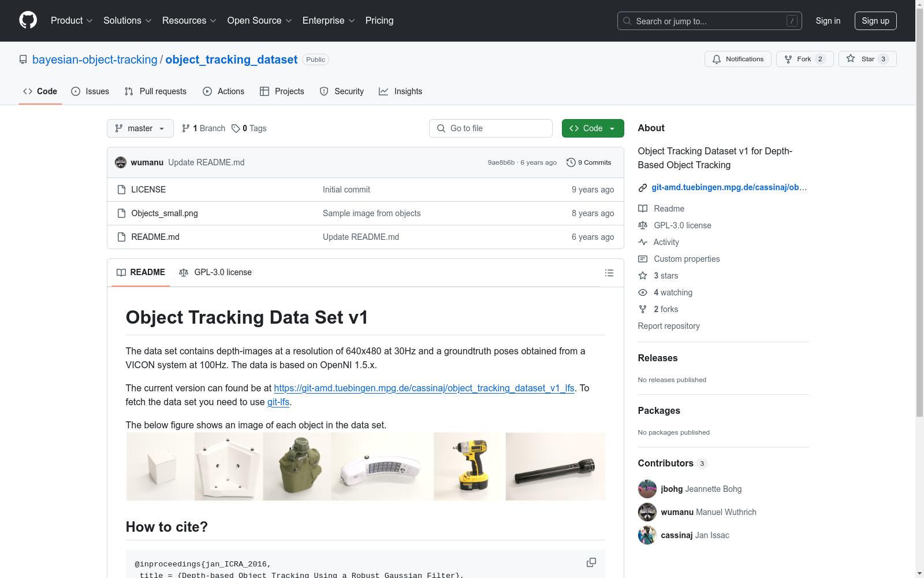Focus the Search or jump to field
Image resolution: width=924 pixels, height=578 pixels.
coord(710,21)
